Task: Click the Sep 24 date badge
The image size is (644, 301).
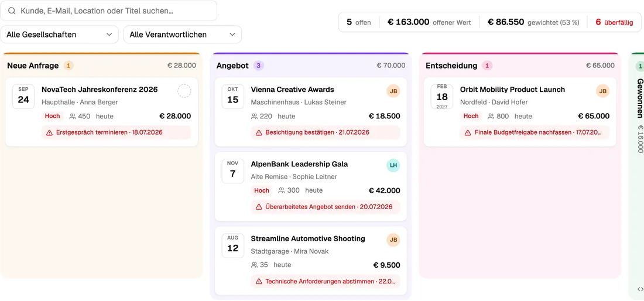Action: (x=23, y=97)
